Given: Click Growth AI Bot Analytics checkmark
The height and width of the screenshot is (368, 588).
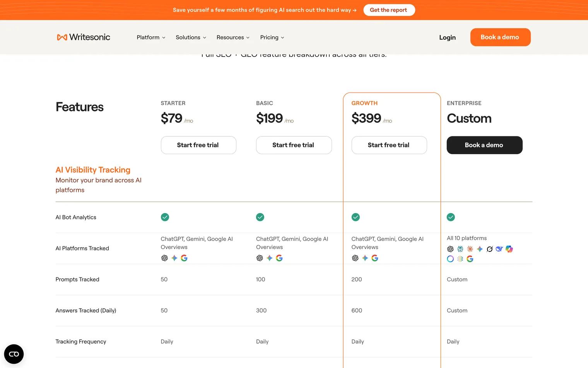Looking at the screenshot, I should pyautogui.click(x=356, y=217).
